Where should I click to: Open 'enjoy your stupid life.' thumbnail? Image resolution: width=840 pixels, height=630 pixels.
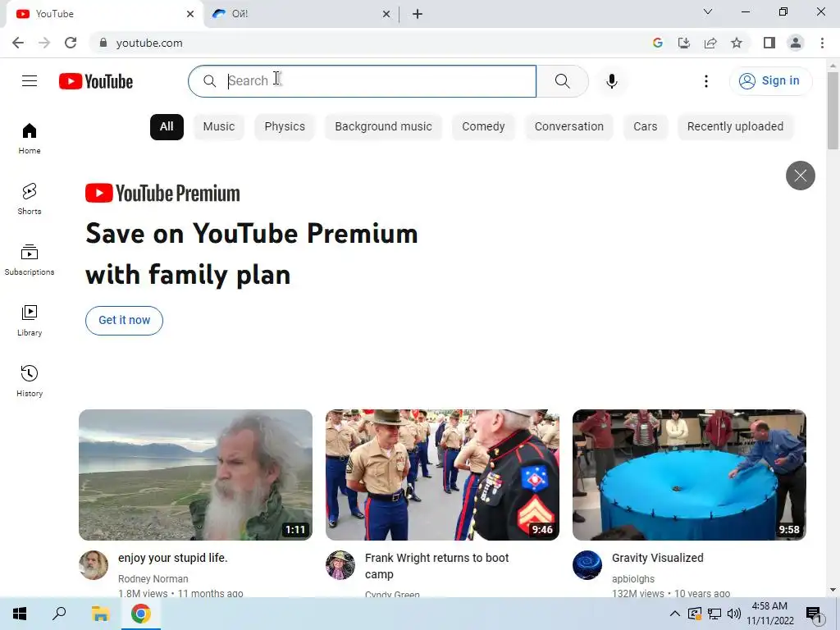tap(195, 475)
